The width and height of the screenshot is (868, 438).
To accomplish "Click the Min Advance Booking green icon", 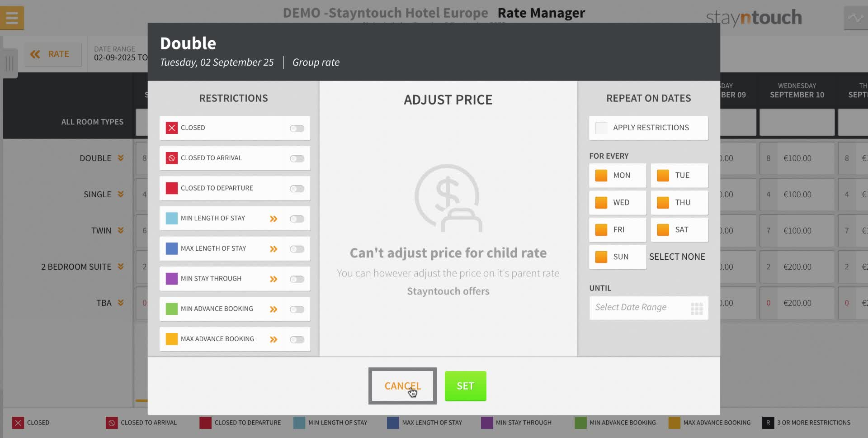I will pos(171,309).
